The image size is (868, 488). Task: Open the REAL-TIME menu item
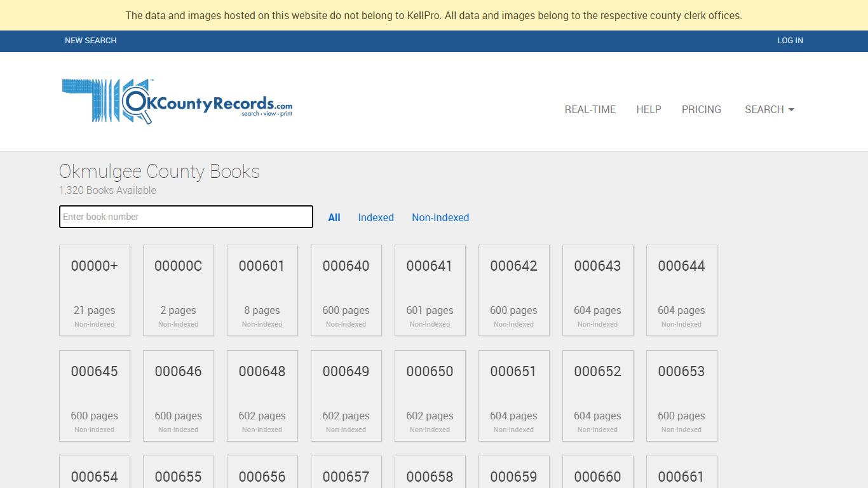pyautogui.click(x=590, y=109)
